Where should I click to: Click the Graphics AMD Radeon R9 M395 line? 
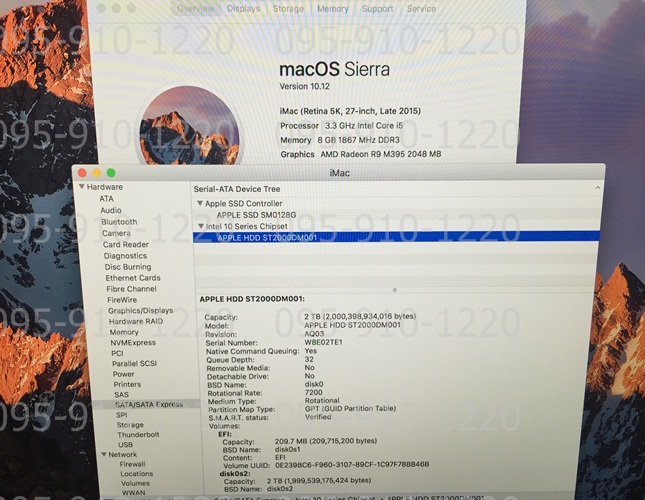(x=361, y=154)
